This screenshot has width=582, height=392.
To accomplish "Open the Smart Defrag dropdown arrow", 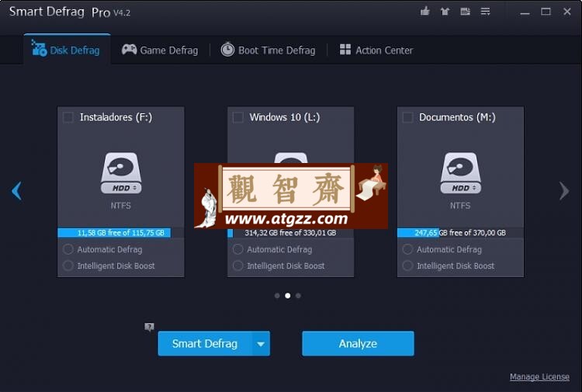I will [x=261, y=344].
